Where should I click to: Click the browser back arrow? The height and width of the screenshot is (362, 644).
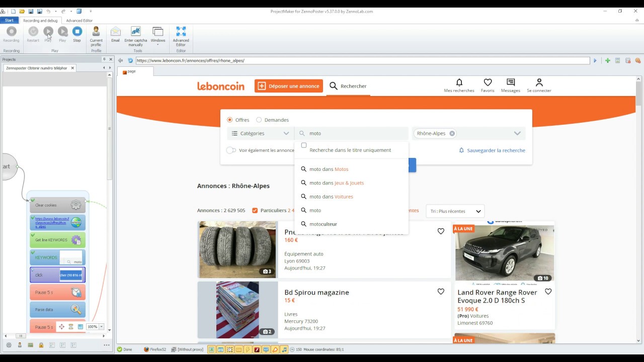coord(121,61)
